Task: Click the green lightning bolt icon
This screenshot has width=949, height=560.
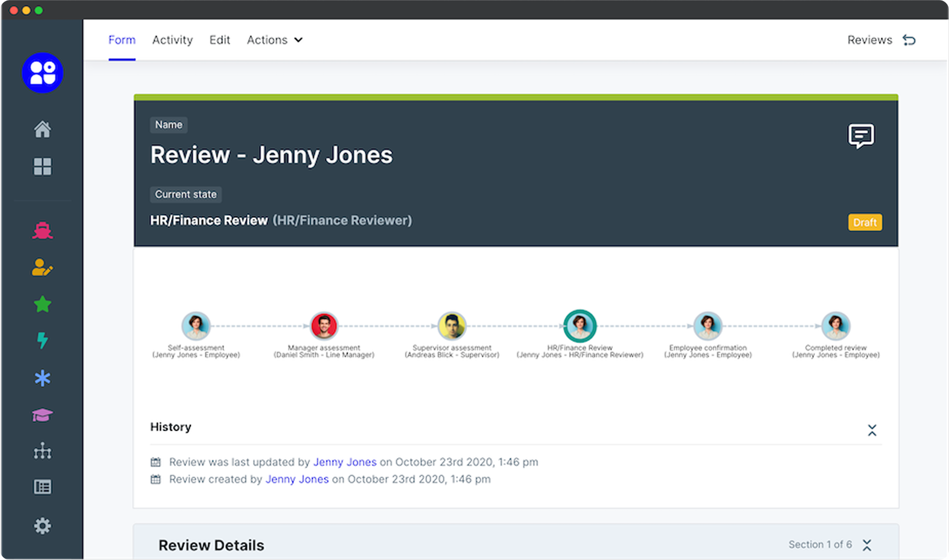Action: 43,341
